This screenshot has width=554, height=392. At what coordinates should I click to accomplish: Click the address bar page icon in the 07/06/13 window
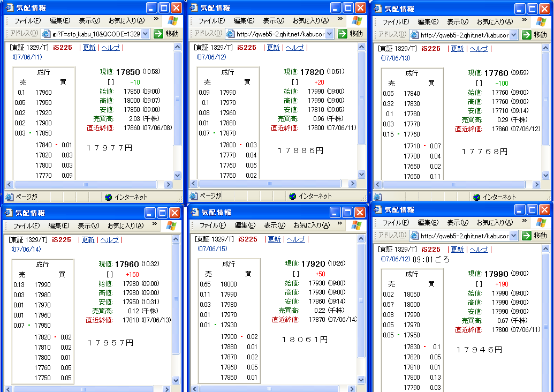click(x=414, y=35)
